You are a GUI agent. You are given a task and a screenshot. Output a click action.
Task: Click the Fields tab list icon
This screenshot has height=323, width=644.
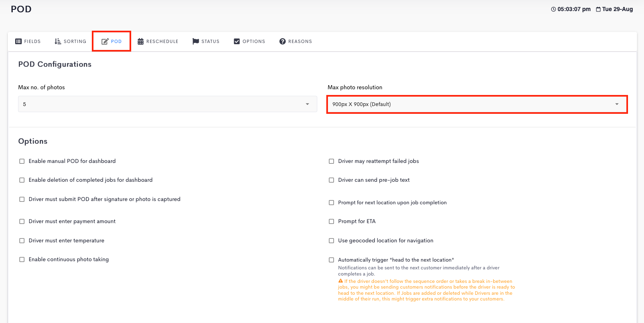tap(18, 41)
